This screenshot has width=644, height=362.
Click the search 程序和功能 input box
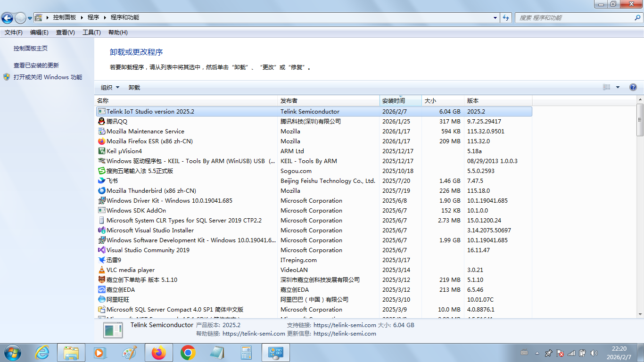(575, 18)
